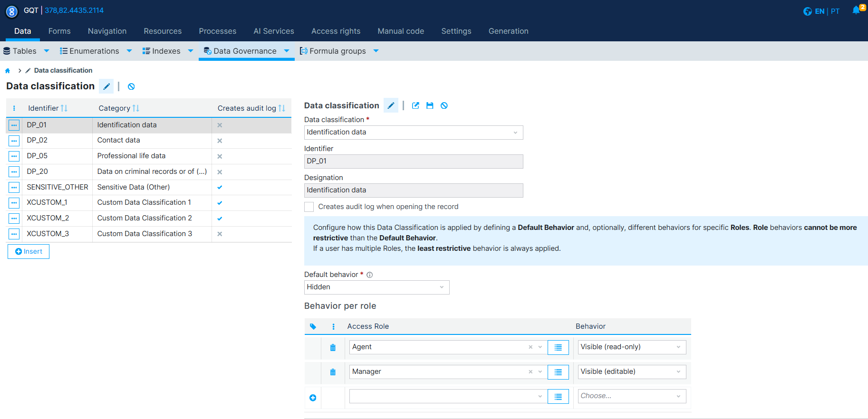Open the Choose... behavior dropdown

tap(632, 396)
